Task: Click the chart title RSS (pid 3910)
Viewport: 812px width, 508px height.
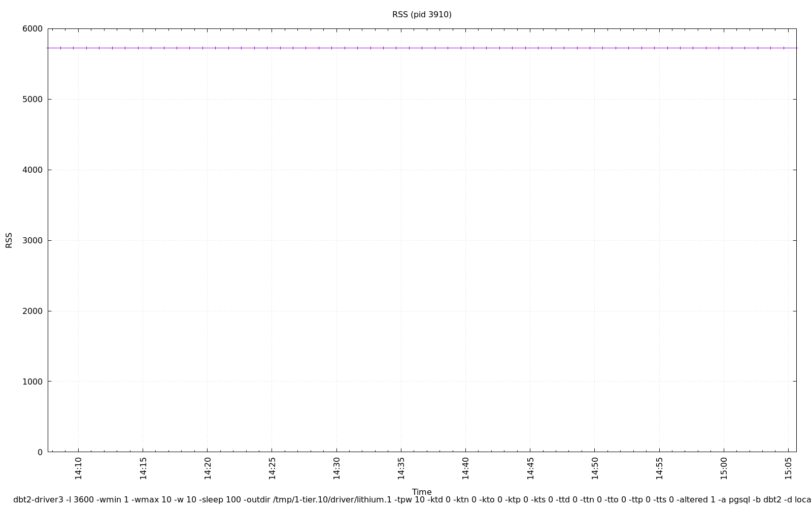Action: coord(422,15)
